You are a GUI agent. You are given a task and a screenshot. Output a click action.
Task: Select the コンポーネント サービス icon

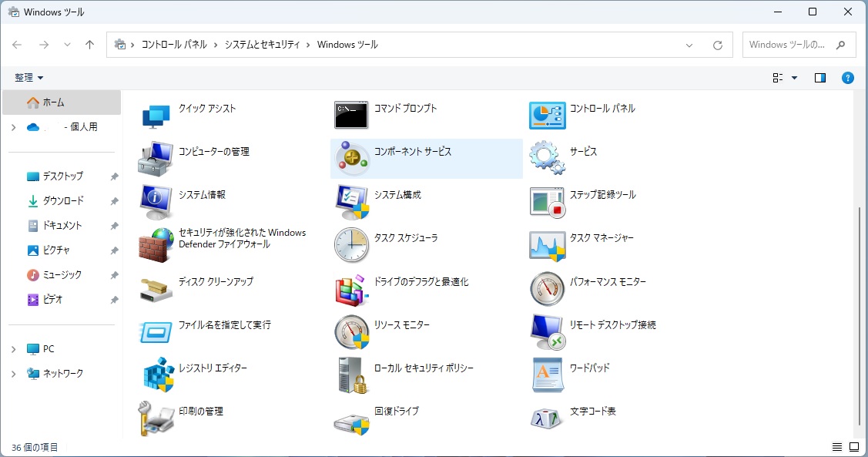(351, 159)
